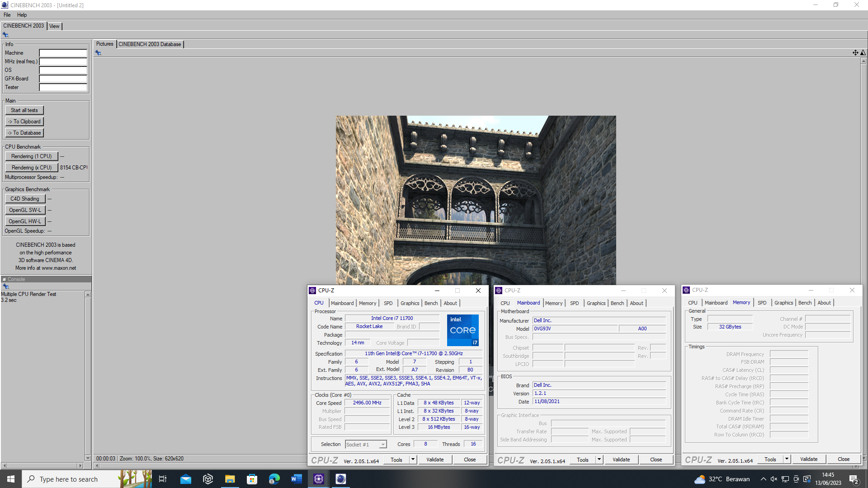The height and width of the screenshot is (488, 868).
Task: Open Microsoft Store from taskbar
Action: [x=252, y=479]
